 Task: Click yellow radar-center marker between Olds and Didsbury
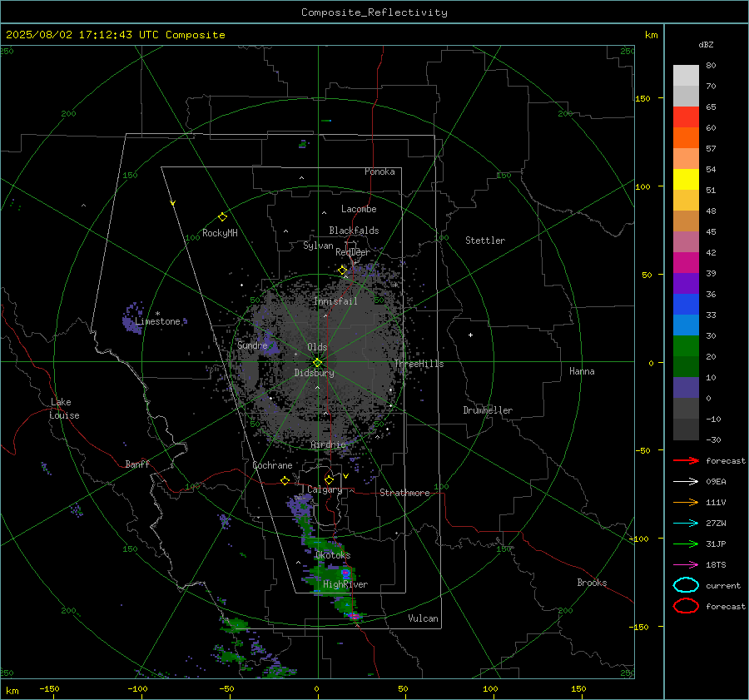point(317,363)
